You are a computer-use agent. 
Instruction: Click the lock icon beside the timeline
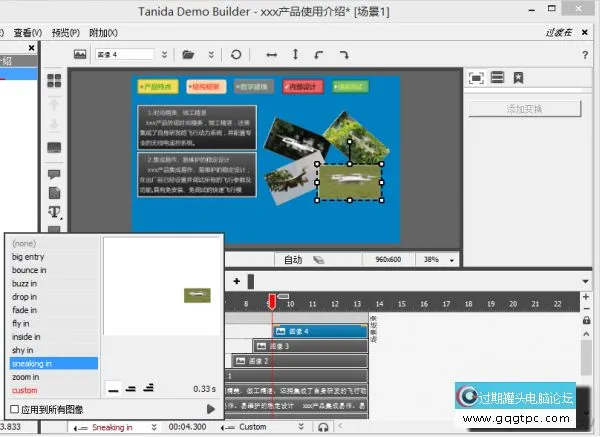pos(586,322)
